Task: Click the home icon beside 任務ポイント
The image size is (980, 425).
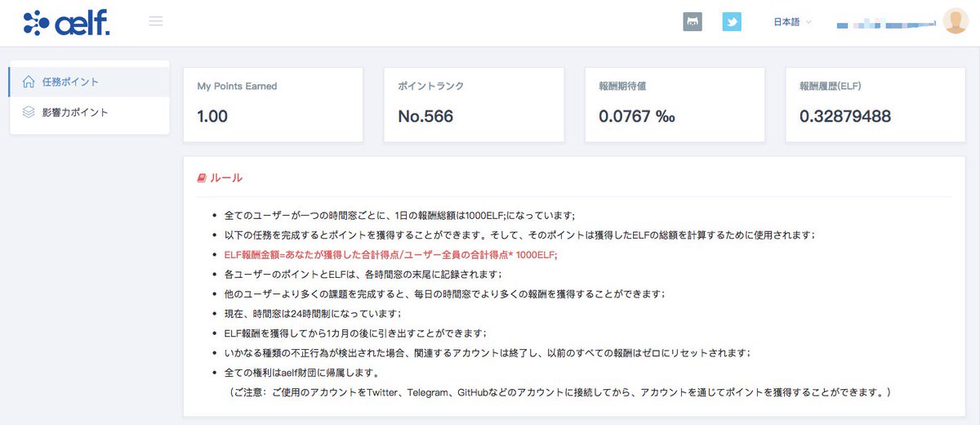Action: 29,82
